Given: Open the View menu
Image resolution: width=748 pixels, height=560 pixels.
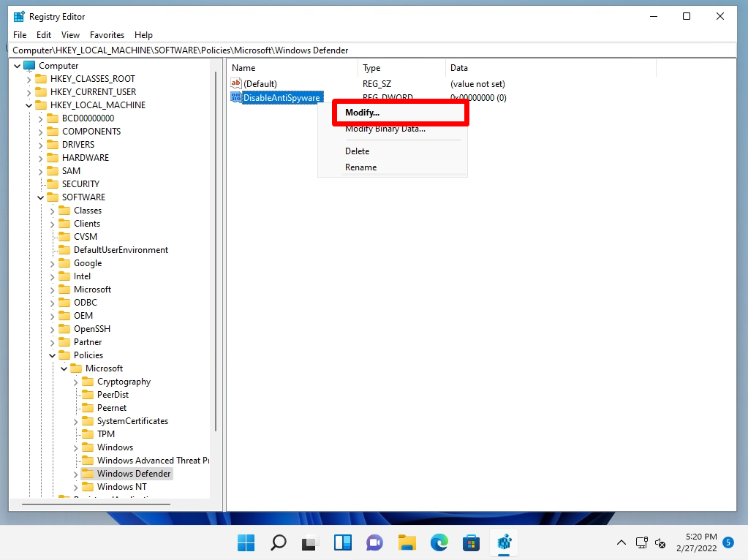Looking at the screenshot, I should pyautogui.click(x=70, y=35).
